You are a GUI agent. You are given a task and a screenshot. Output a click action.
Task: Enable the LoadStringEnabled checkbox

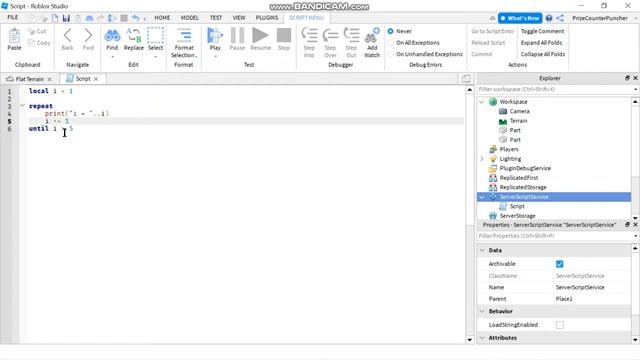coord(560,325)
